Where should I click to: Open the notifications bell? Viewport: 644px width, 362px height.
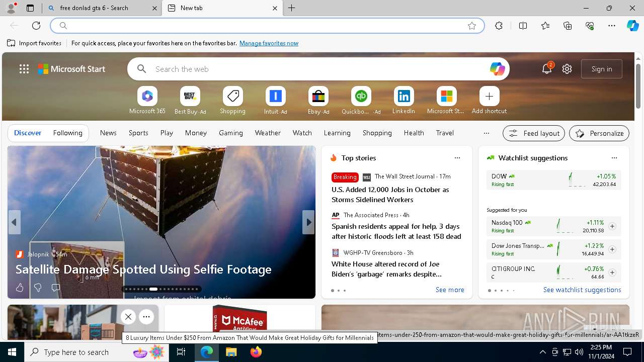click(x=547, y=69)
